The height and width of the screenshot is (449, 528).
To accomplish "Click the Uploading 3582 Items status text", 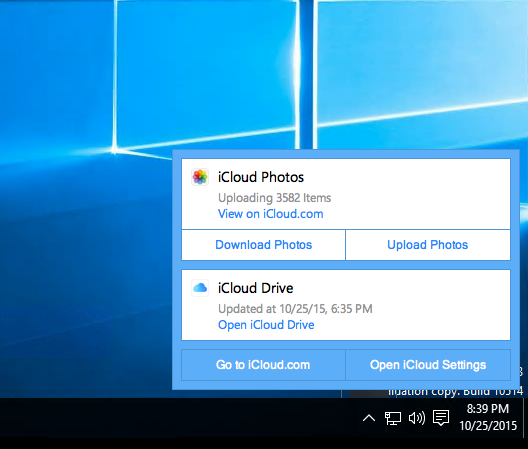I will (274, 198).
